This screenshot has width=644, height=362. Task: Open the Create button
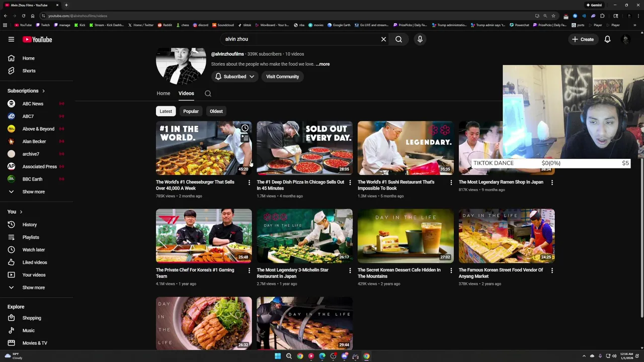coord(583,39)
